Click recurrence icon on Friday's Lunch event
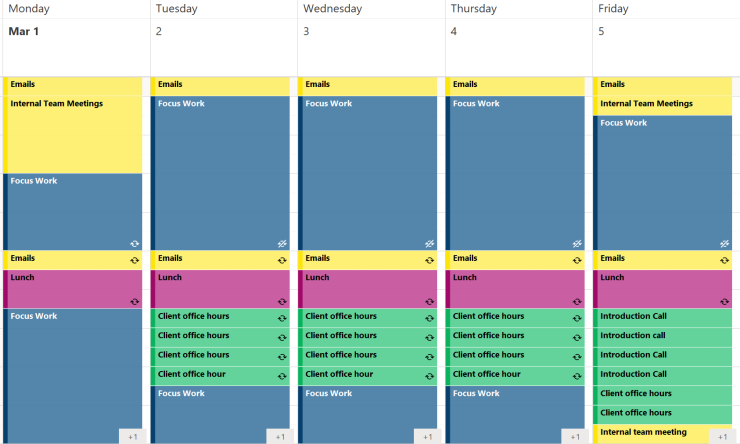This screenshot has height=444, width=740. [724, 301]
